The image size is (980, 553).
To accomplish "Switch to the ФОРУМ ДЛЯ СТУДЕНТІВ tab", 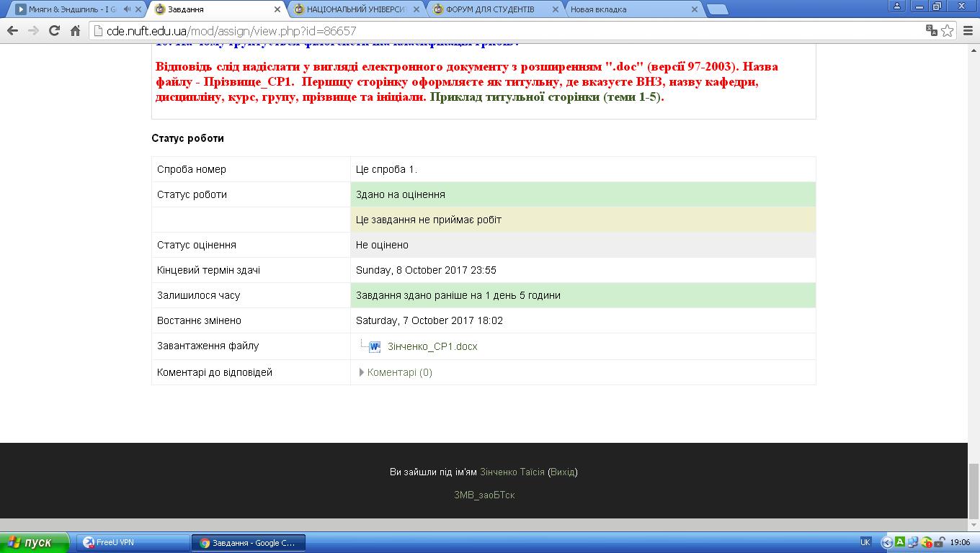I will pyautogui.click(x=490, y=9).
